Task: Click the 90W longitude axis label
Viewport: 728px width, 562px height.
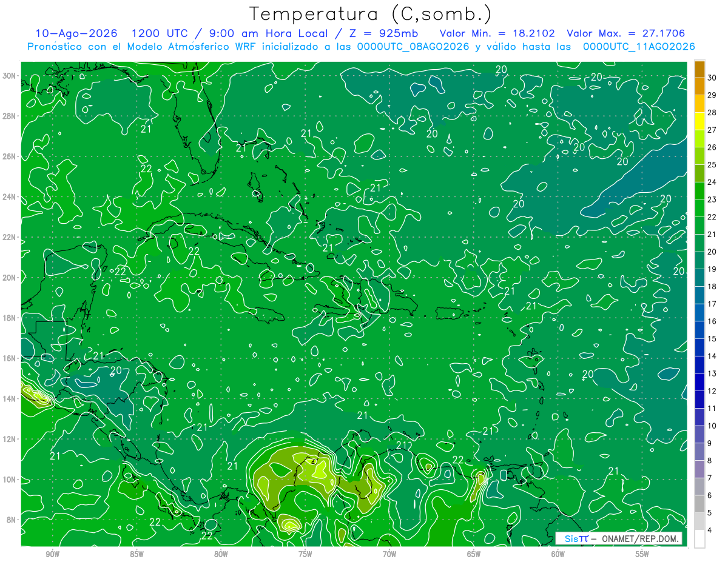Action: [x=52, y=554]
